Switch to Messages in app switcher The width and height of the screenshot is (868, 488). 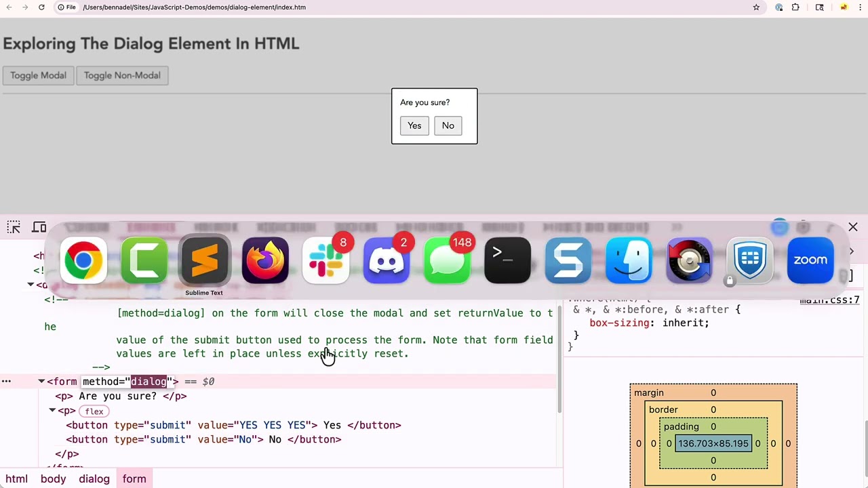click(x=447, y=260)
